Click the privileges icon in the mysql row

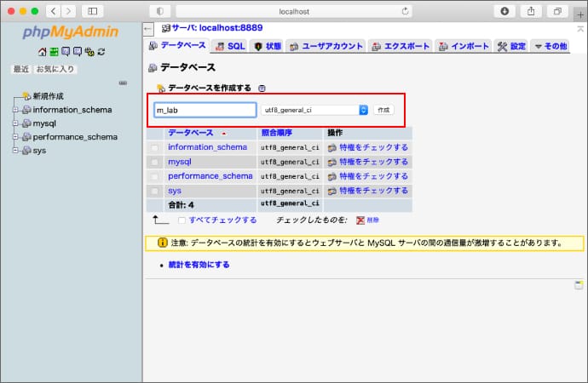point(332,162)
